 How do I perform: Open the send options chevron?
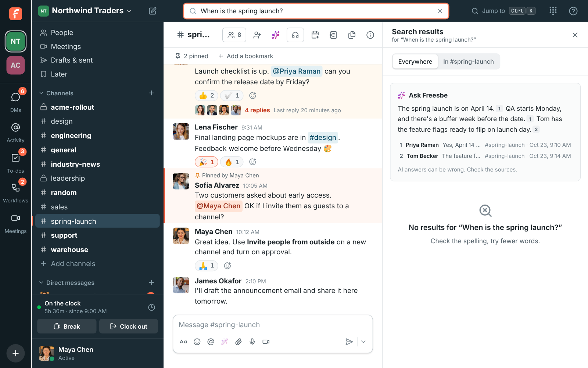tap(363, 342)
